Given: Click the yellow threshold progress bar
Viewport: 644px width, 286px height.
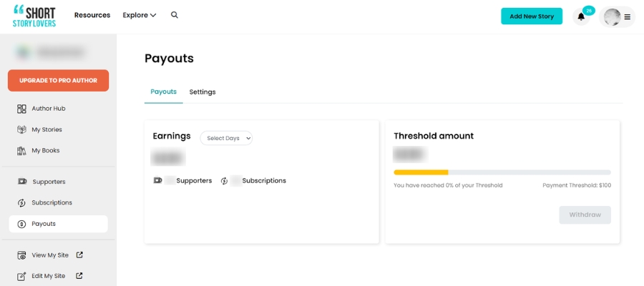Looking at the screenshot, I should [x=421, y=172].
